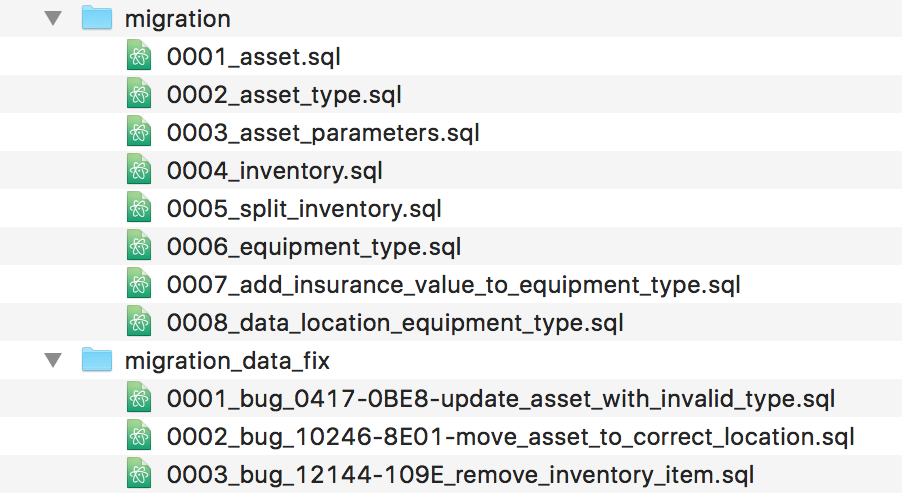Select 0002_bug_10246-8E01 move asset file
The height and width of the screenshot is (496, 902).
point(510,437)
